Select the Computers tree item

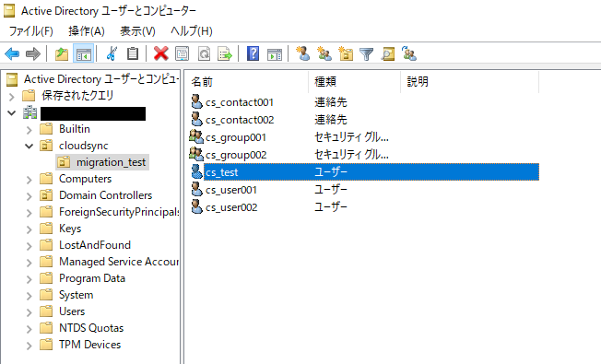coord(85,179)
